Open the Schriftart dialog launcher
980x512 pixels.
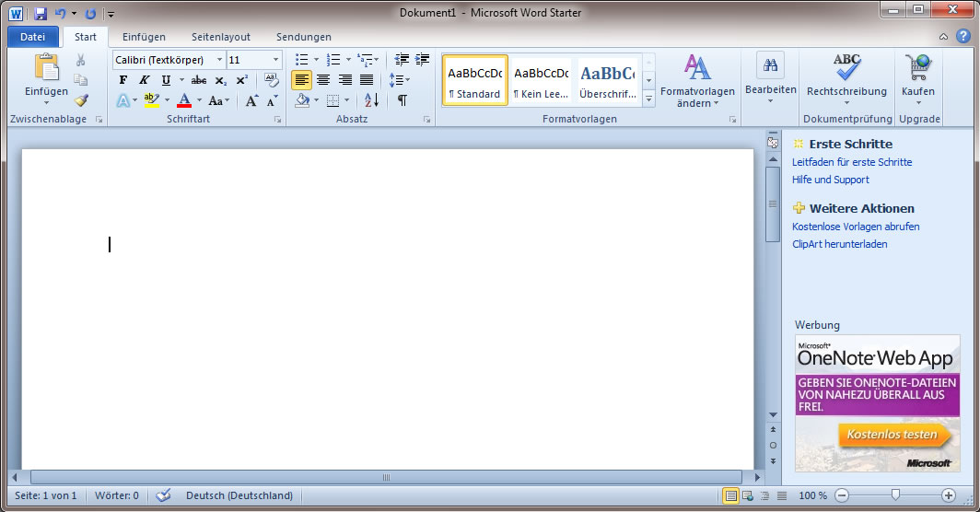coord(277,120)
